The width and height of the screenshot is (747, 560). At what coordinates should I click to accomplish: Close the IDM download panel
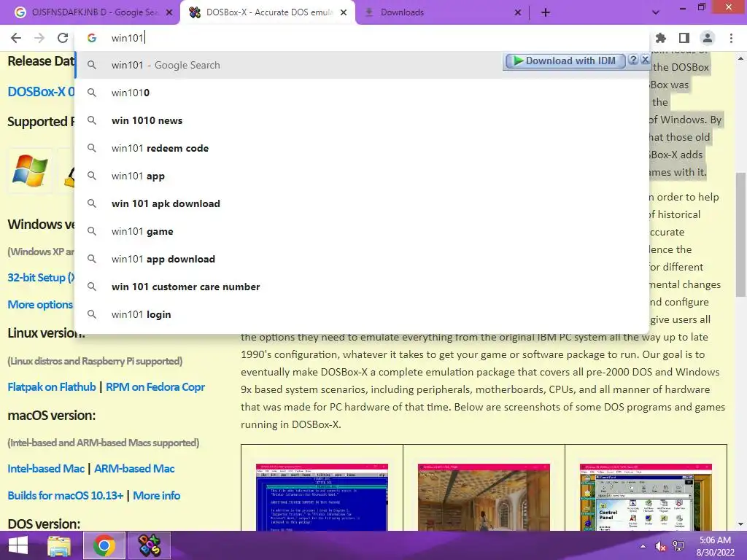(x=645, y=60)
